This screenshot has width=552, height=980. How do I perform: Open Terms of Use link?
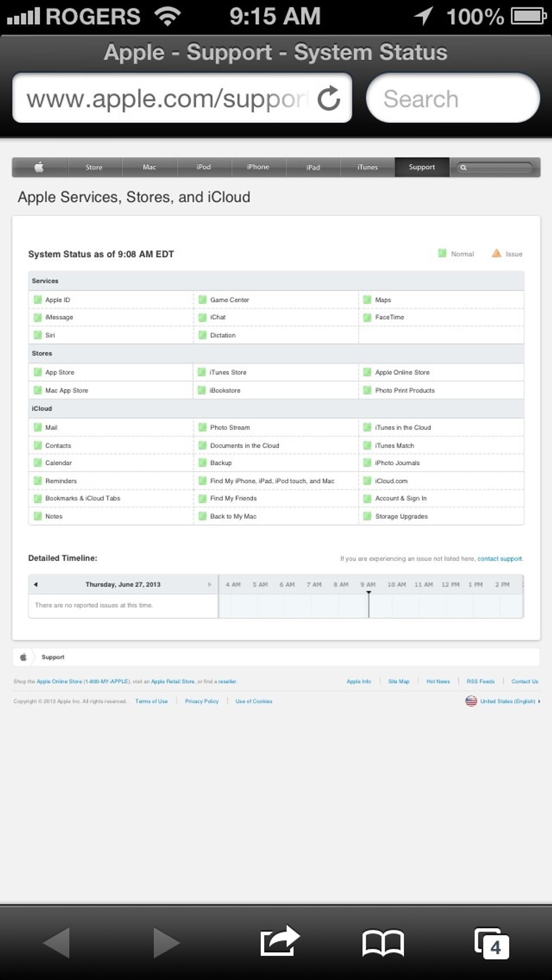point(152,701)
